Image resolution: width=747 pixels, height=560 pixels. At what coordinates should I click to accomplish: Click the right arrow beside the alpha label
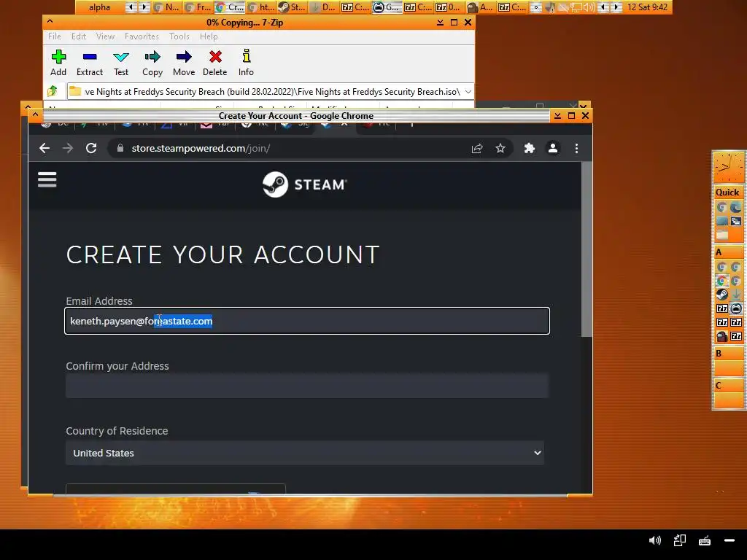144,7
